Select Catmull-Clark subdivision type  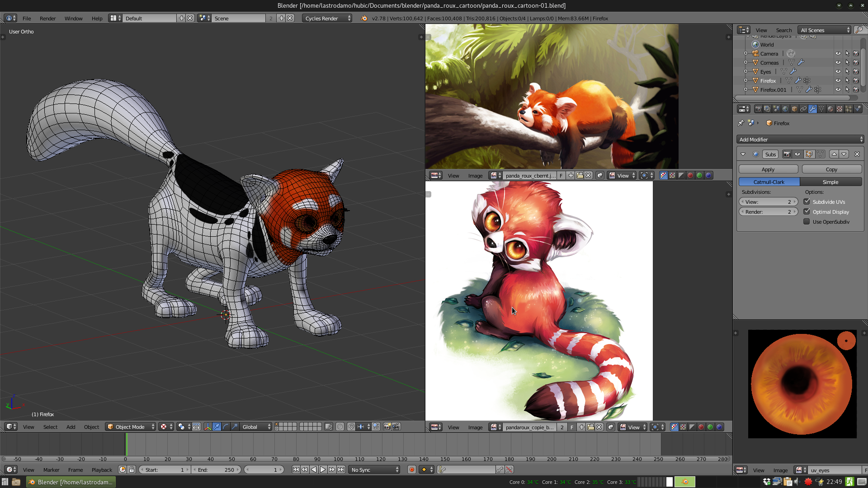(769, 182)
